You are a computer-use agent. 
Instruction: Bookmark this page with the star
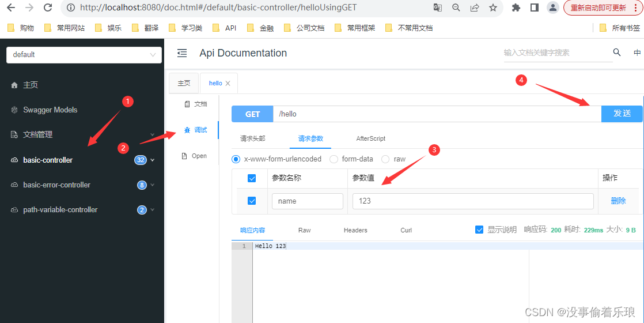click(x=493, y=7)
